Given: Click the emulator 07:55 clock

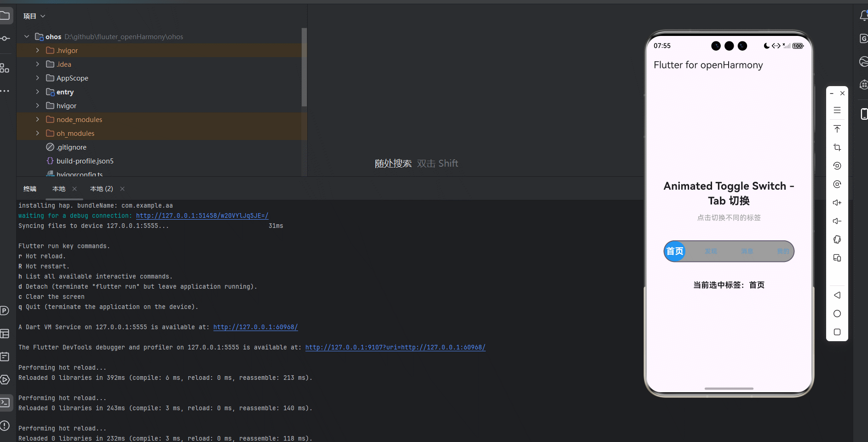Looking at the screenshot, I should [662, 46].
